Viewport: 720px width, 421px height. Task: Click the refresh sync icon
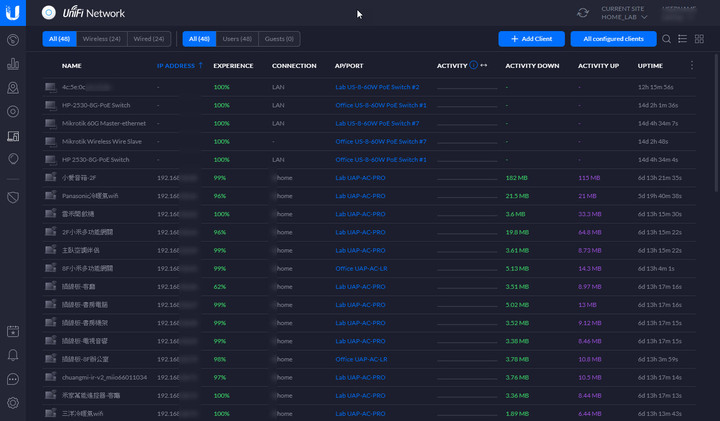click(x=583, y=13)
